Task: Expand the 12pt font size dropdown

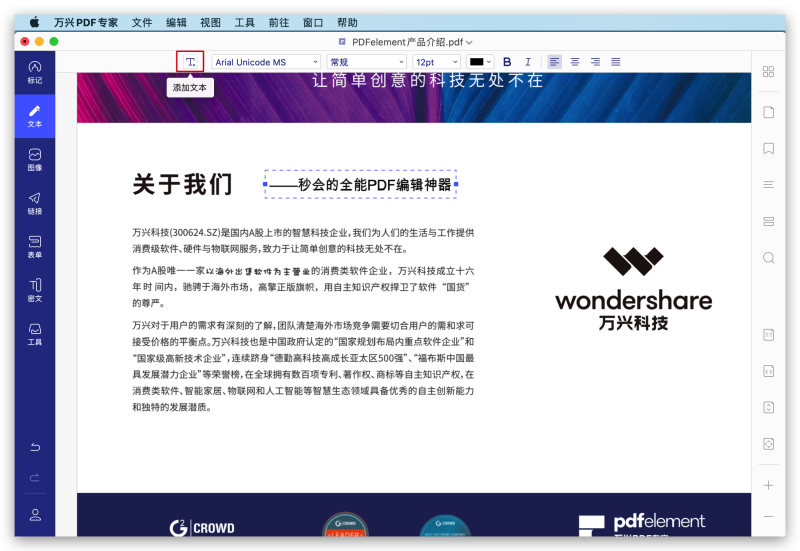Action: point(436,62)
